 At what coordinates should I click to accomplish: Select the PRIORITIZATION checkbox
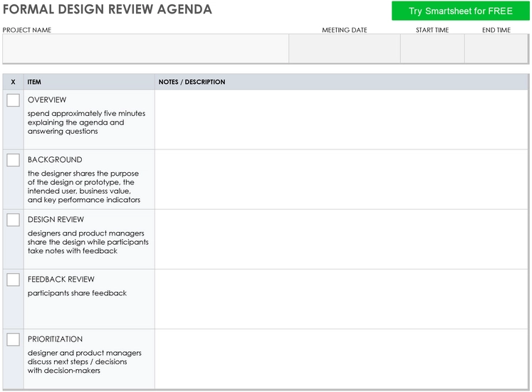(14, 339)
